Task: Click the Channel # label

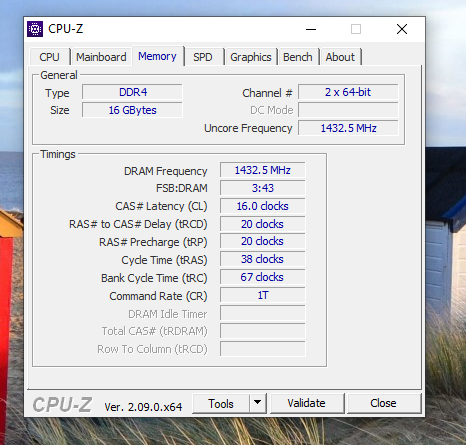Action: click(x=267, y=93)
